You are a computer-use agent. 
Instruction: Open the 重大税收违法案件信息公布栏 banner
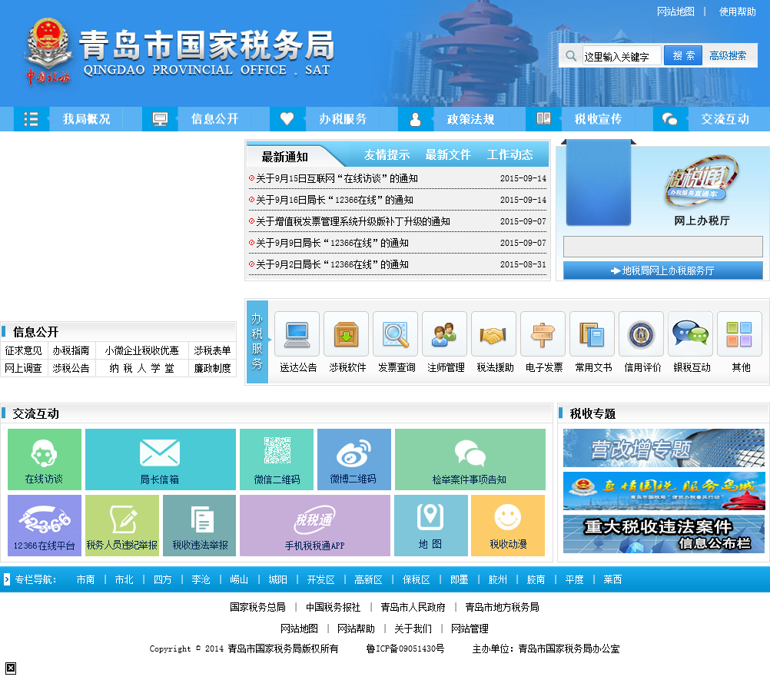coord(664,534)
